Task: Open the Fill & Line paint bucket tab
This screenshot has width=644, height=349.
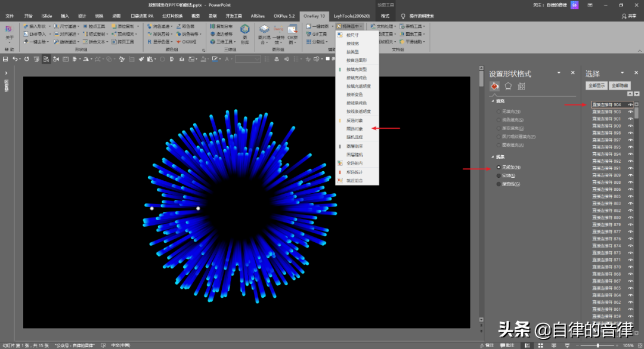Action: pos(494,87)
